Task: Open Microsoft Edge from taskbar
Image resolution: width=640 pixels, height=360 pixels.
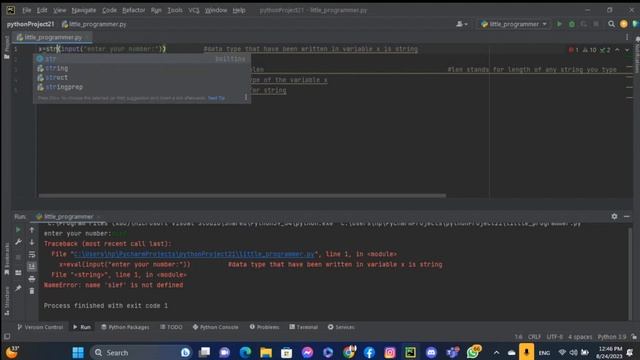Action: [245, 352]
